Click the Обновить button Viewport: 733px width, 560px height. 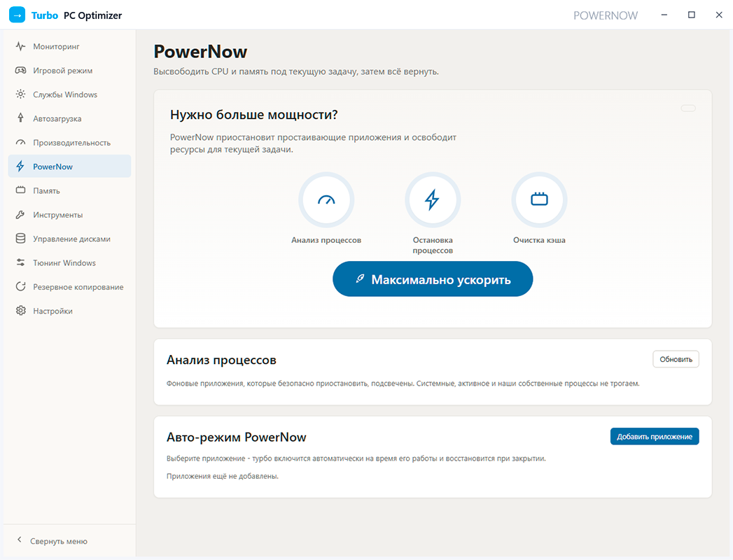click(x=676, y=359)
